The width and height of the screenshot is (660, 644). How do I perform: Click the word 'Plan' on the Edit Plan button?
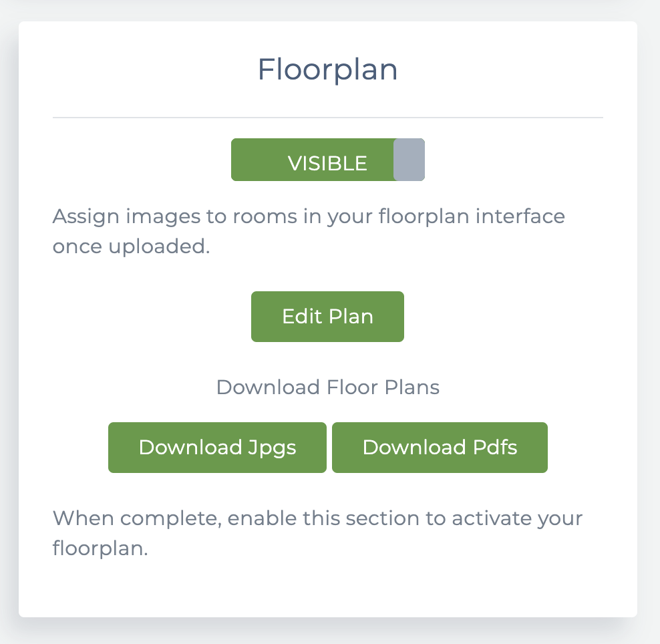coord(351,316)
